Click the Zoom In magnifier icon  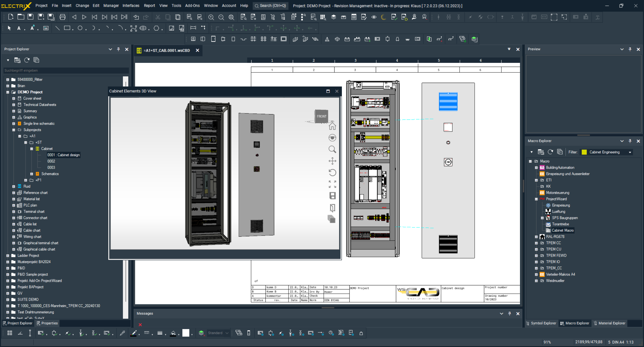point(211,17)
